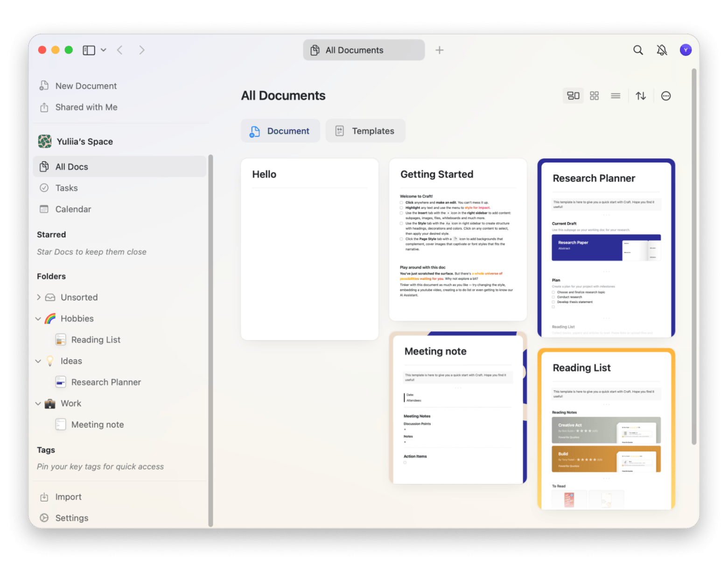Open the sort order arrows
Image resolution: width=728 pixels, height=566 pixels.
point(641,96)
